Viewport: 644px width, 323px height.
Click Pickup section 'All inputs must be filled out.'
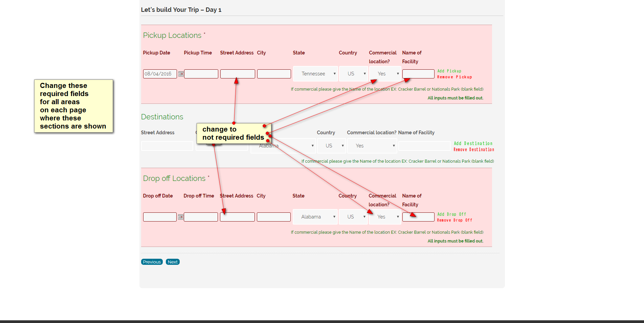456,98
